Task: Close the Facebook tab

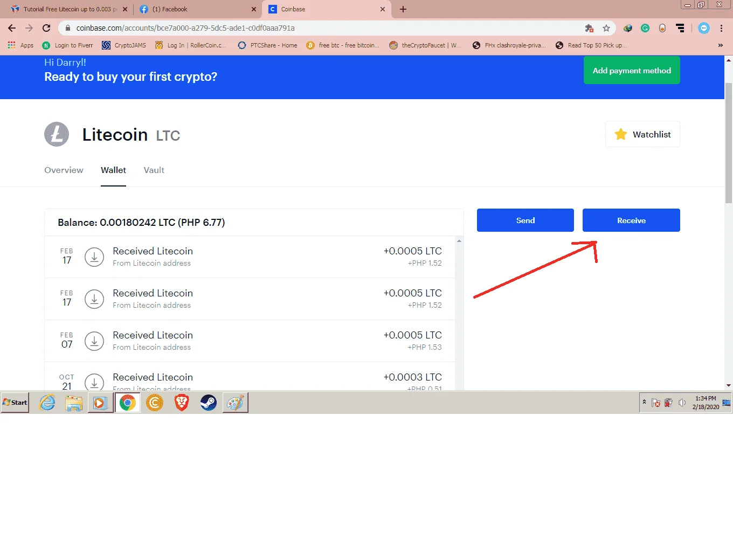Action: tap(254, 9)
